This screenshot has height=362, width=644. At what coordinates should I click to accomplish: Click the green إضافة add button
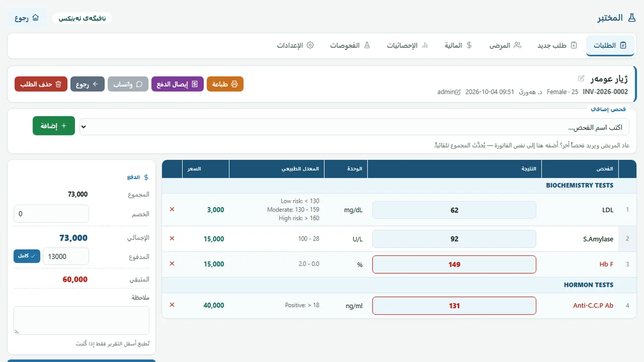(x=54, y=126)
